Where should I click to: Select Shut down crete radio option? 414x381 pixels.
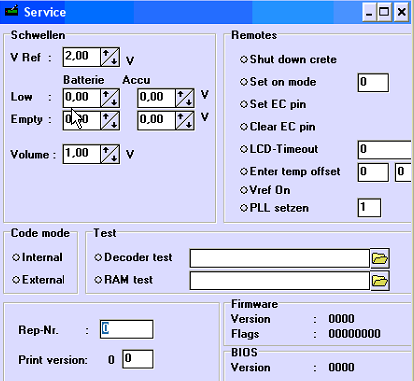[x=288, y=59]
